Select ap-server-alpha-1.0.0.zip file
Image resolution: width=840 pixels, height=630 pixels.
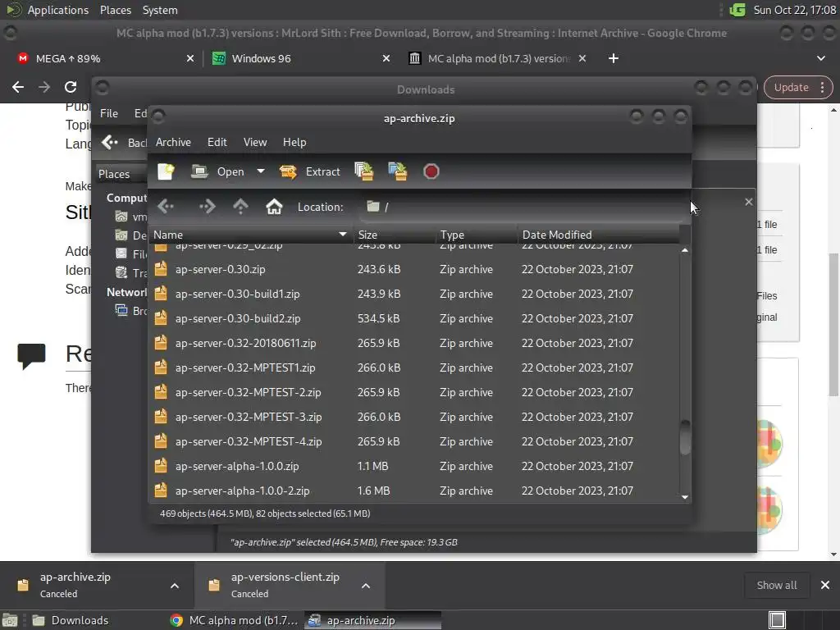pyautogui.click(x=413, y=466)
